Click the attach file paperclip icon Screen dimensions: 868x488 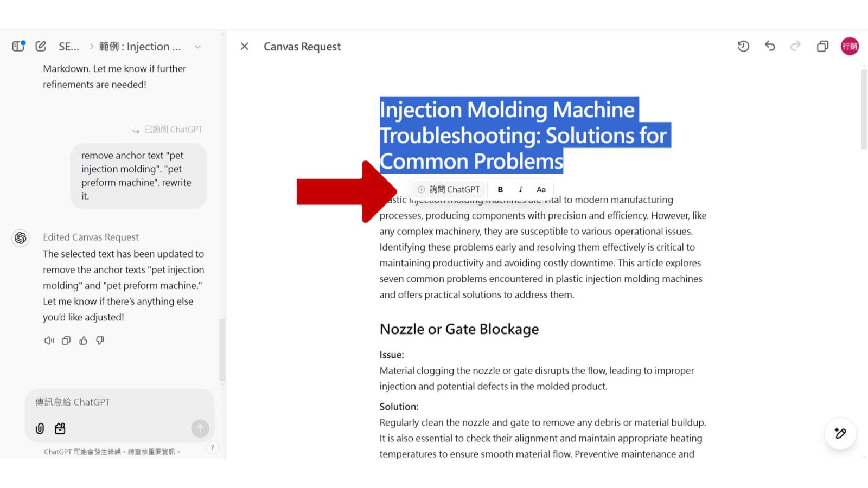40,428
